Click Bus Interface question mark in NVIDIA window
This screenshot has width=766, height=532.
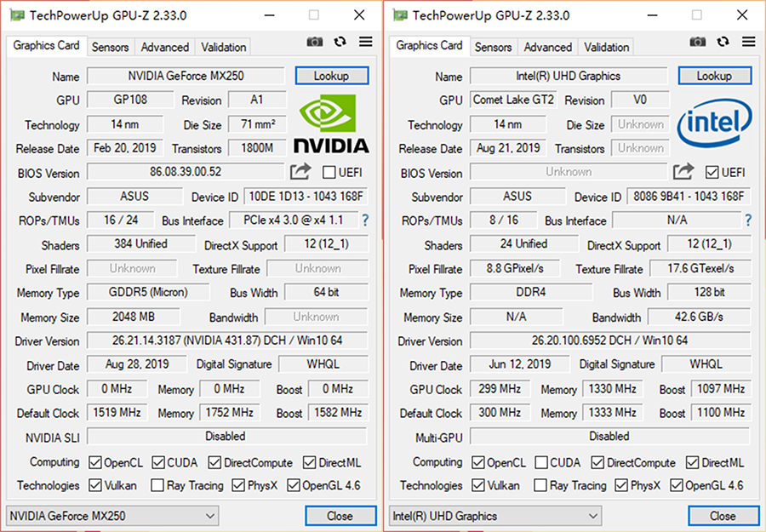365,220
